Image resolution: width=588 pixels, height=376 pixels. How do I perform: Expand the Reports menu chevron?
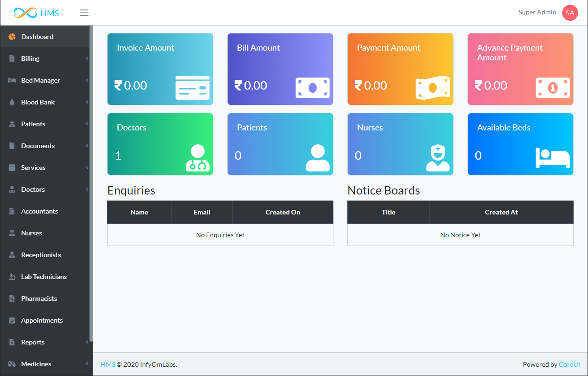[x=87, y=342]
